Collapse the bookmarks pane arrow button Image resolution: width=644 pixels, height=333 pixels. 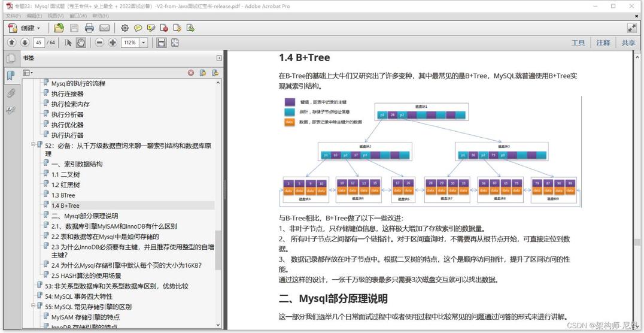point(219,58)
